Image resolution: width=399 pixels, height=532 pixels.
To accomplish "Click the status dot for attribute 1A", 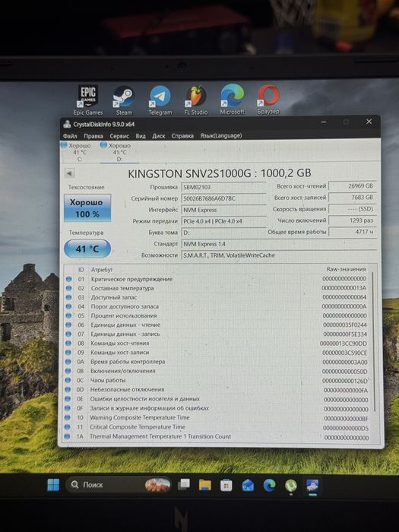I will coord(67,436).
